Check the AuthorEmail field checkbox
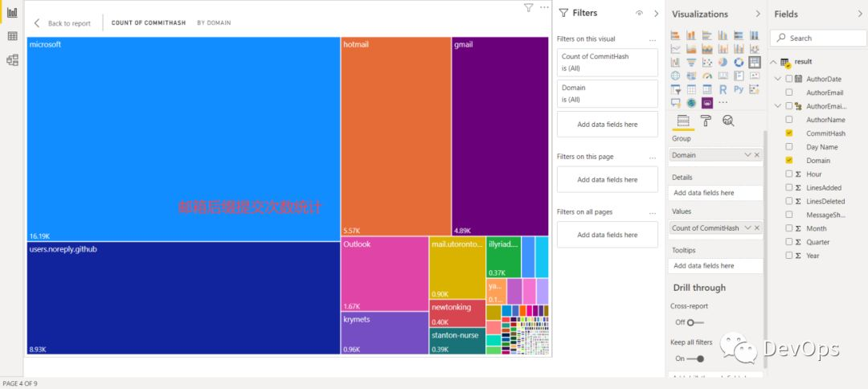 click(789, 92)
